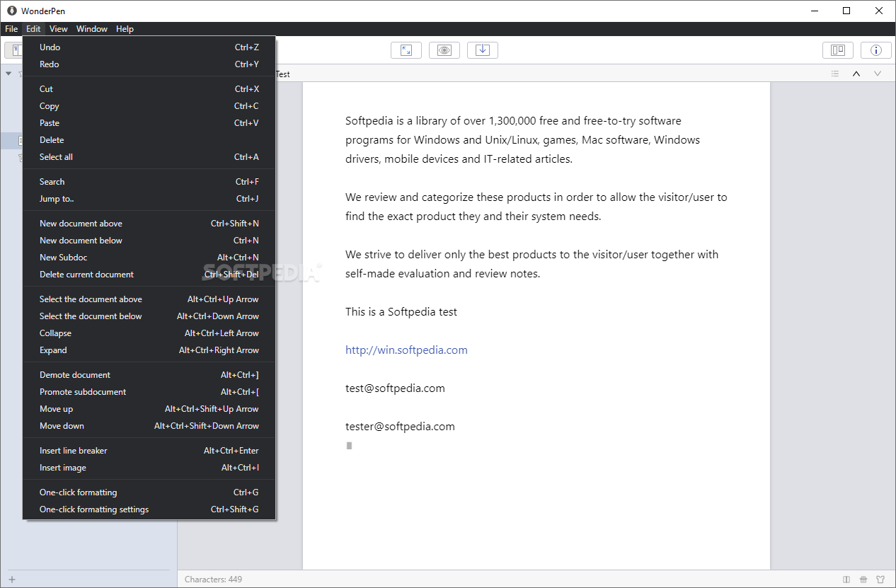Choose Insert image menu entry
The height and width of the screenshot is (588, 896).
coord(149,468)
